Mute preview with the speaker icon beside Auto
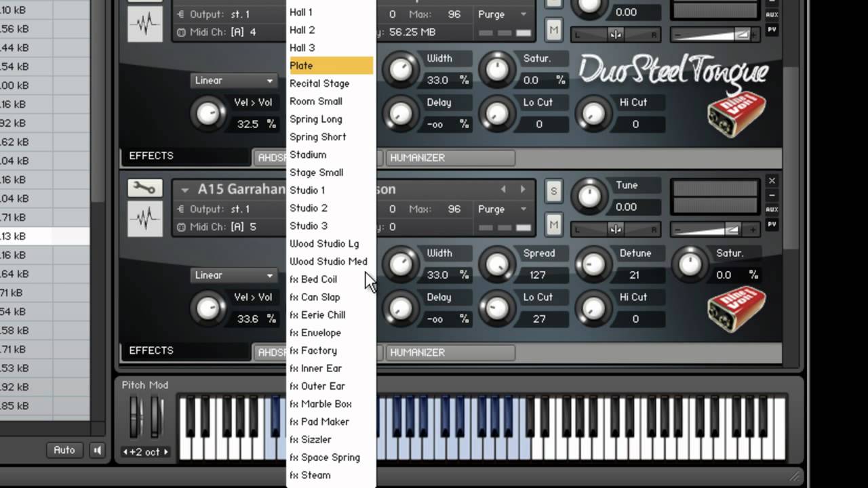 (98, 450)
